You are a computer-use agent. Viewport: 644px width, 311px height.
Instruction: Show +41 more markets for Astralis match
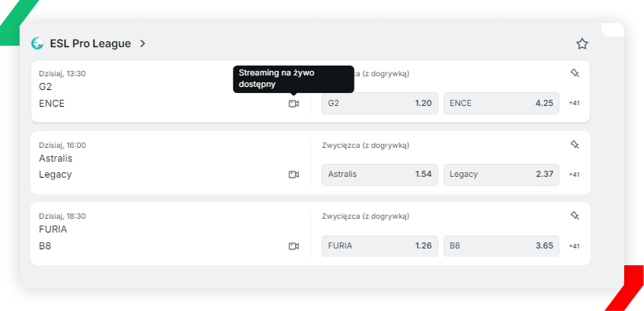tap(574, 175)
